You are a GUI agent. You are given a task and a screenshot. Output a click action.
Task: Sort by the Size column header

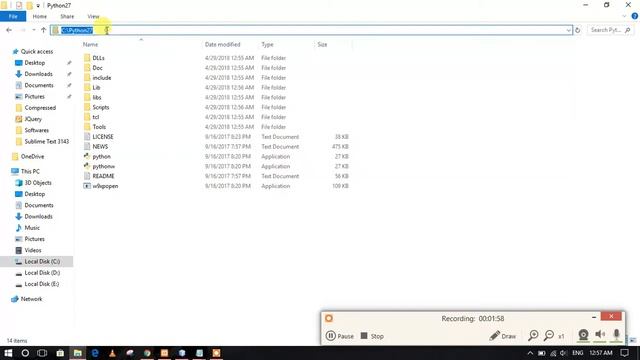coord(322,44)
